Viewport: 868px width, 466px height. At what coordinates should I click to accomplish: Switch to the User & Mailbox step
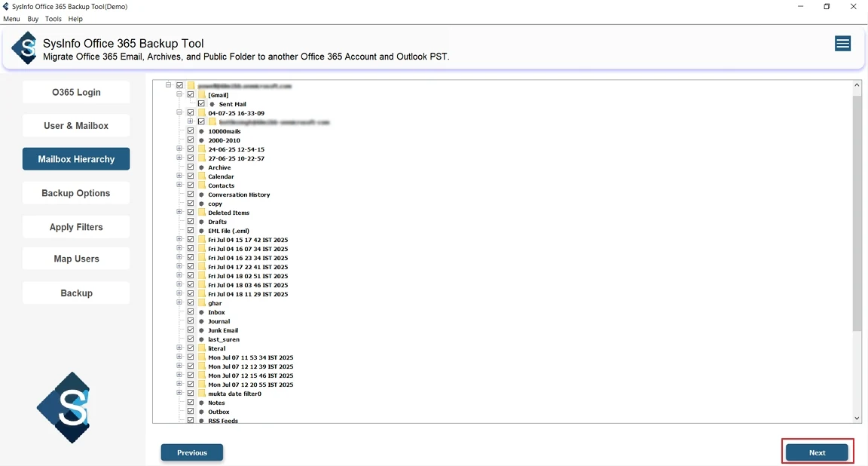coord(76,126)
